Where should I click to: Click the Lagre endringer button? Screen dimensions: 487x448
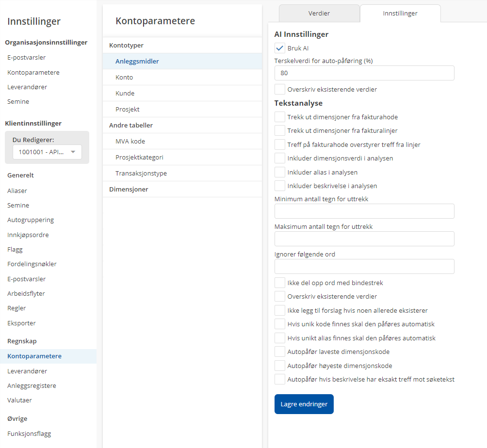[304, 404]
